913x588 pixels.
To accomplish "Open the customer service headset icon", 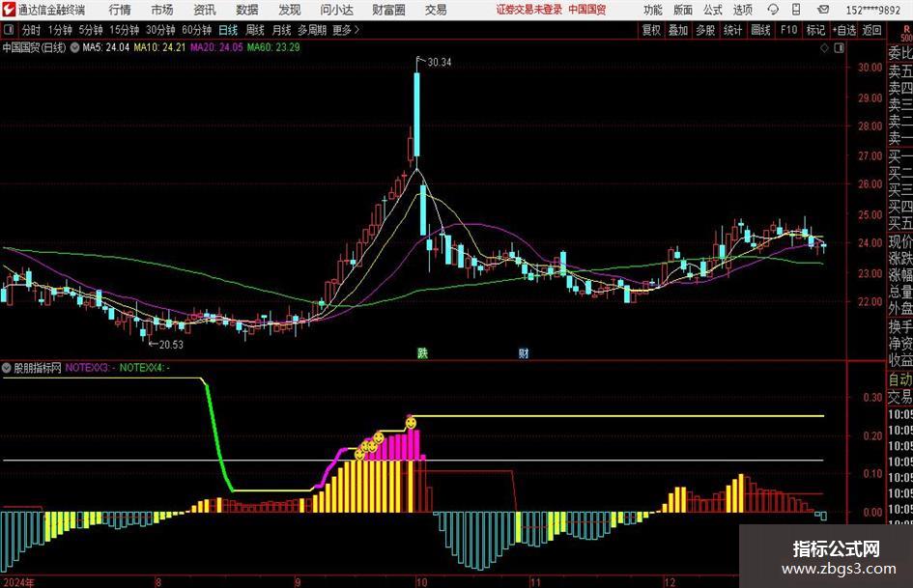I will [773, 10].
